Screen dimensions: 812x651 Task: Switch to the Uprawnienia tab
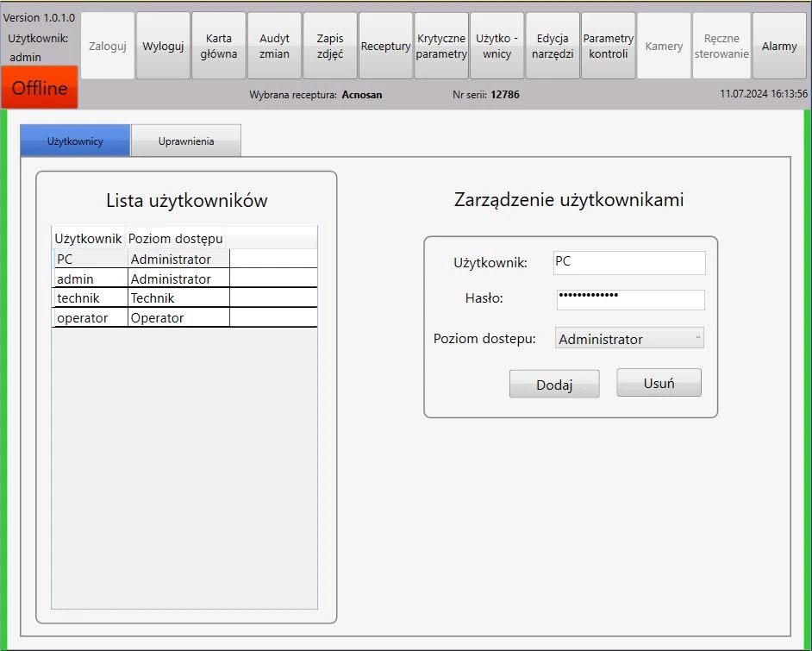pyautogui.click(x=186, y=141)
